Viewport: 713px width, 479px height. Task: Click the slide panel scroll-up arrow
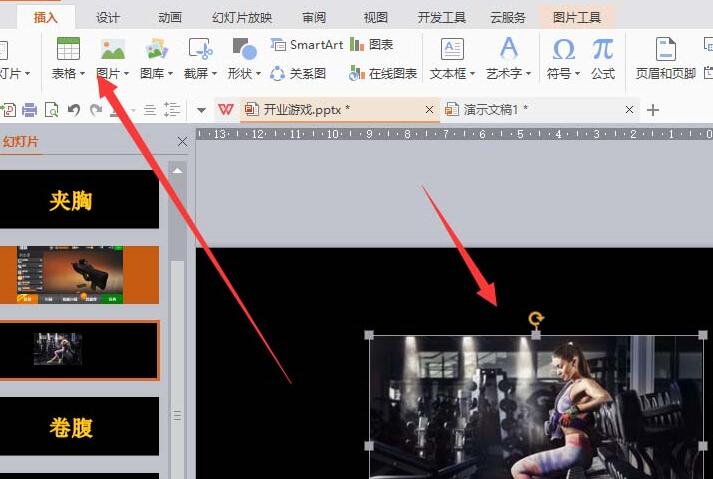tap(177, 171)
